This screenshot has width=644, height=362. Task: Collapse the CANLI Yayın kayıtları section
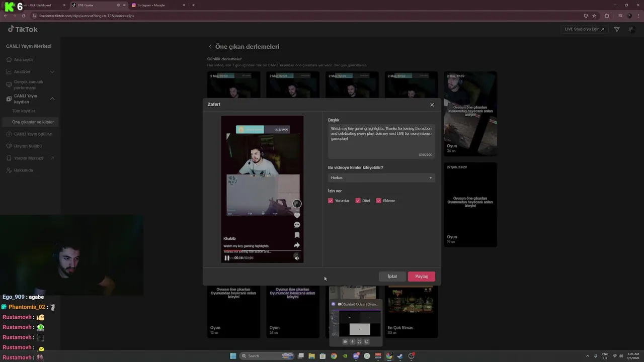(30, 99)
